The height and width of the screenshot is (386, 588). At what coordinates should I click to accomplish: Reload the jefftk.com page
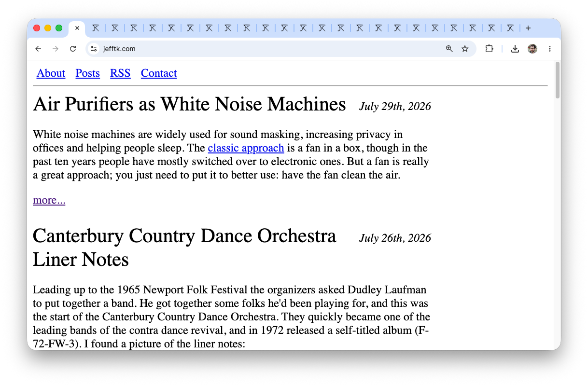coord(73,49)
